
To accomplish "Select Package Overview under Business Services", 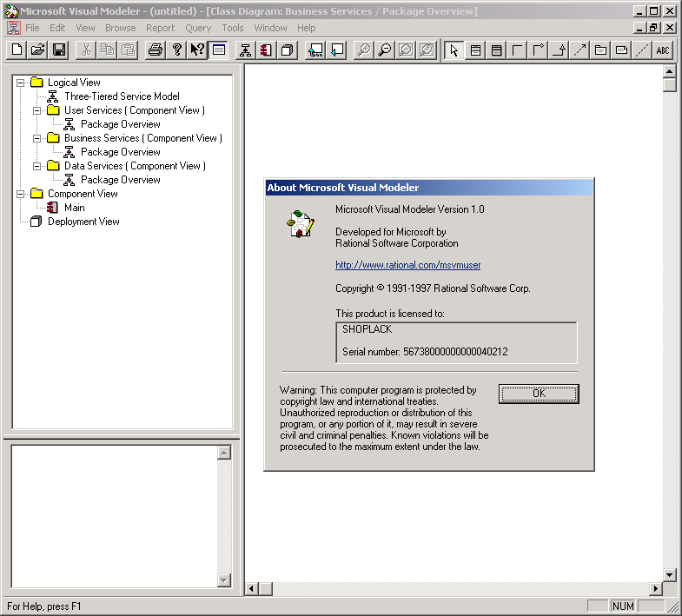I will 121,152.
